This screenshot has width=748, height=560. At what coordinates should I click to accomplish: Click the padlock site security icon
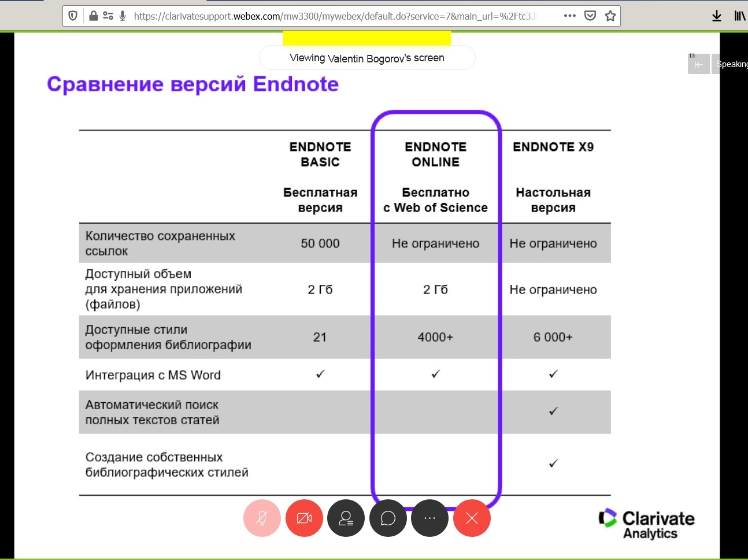pyautogui.click(x=93, y=16)
